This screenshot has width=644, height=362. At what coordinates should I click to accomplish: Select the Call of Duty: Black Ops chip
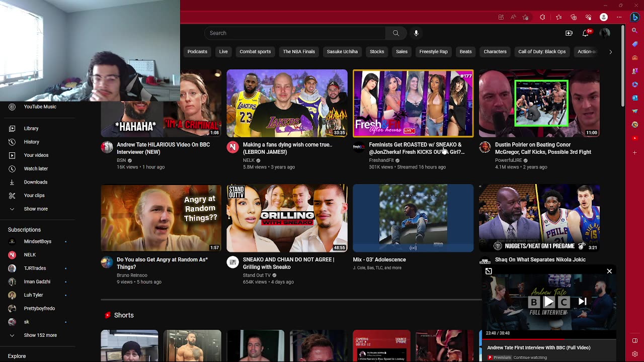click(542, 52)
